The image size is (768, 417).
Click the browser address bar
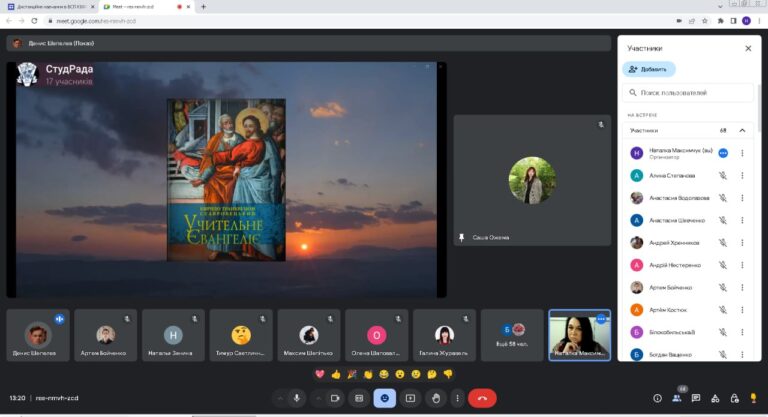358,21
